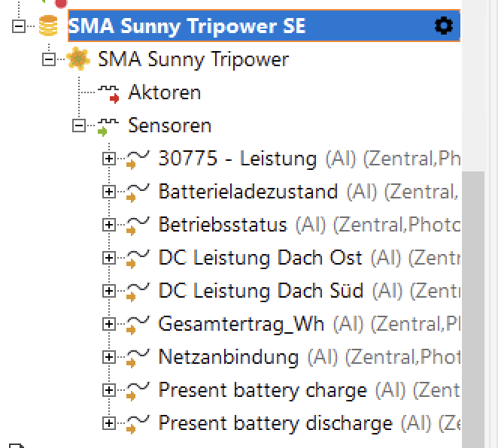Click the Aktoren red arrow signal icon
This screenshot has height=448, width=498.
[108, 94]
